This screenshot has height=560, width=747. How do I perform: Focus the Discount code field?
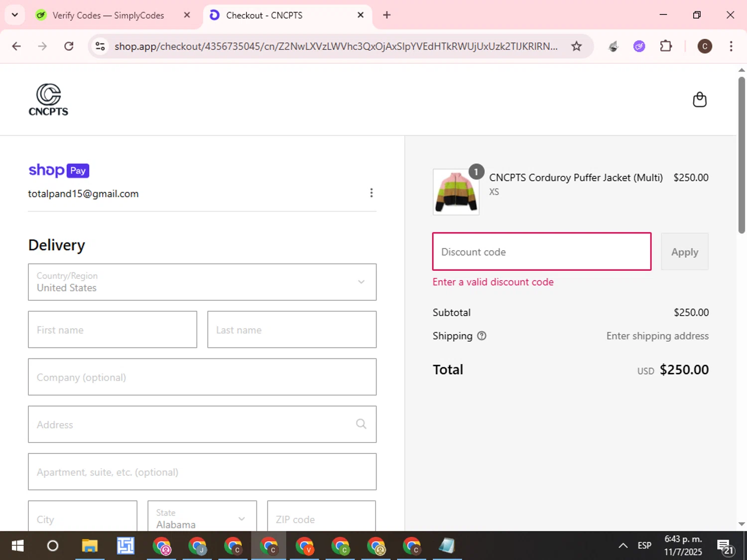click(x=542, y=252)
